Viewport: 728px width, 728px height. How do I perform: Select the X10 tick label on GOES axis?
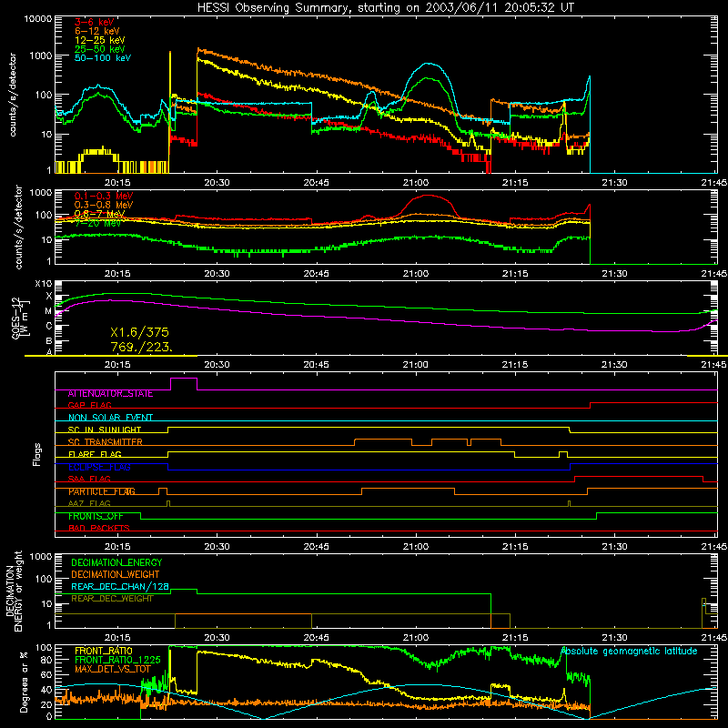(x=44, y=284)
